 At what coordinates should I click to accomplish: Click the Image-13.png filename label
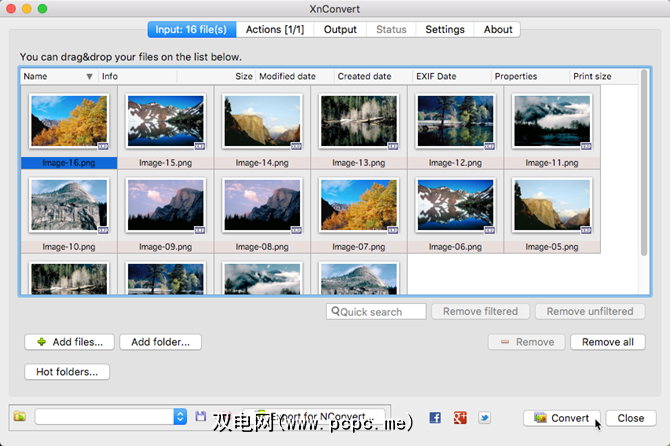359,163
